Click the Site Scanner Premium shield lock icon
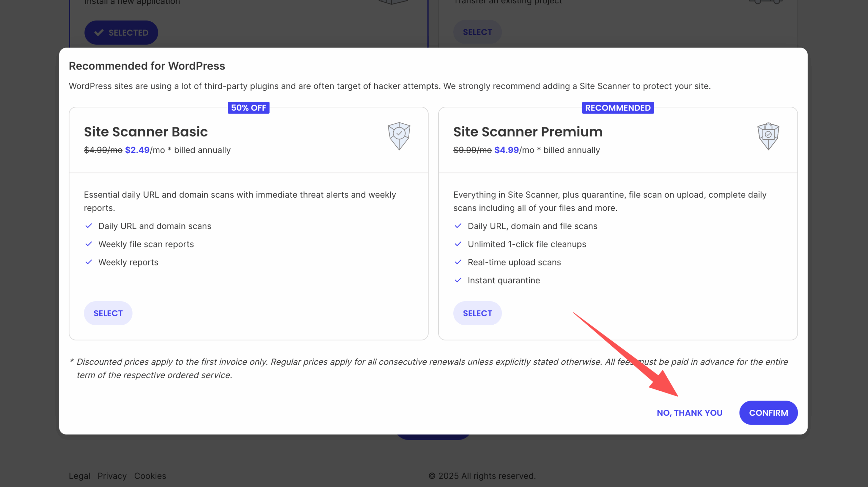 (768, 136)
